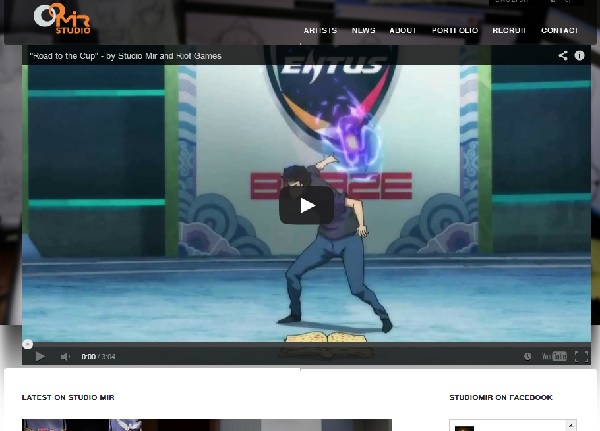
Task: Click Facebook widget scroll-up arrow
Action: pos(571,425)
